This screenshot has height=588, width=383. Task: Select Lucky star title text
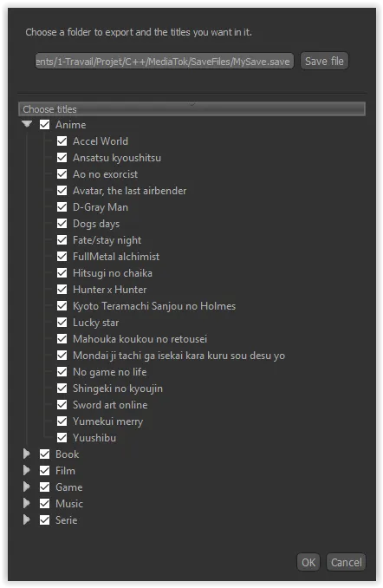click(95, 323)
